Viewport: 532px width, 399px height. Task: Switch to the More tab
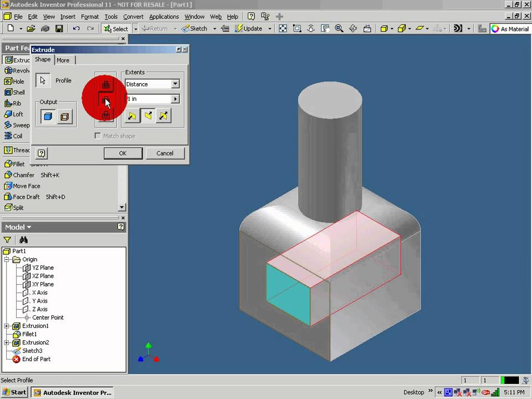pos(63,60)
